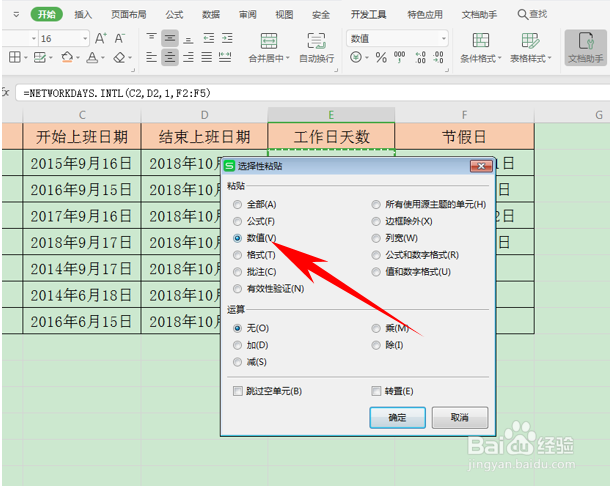Switch to the 公式 tab
Image resolution: width=610 pixels, height=486 pixels.
click(x=174, y=15)
